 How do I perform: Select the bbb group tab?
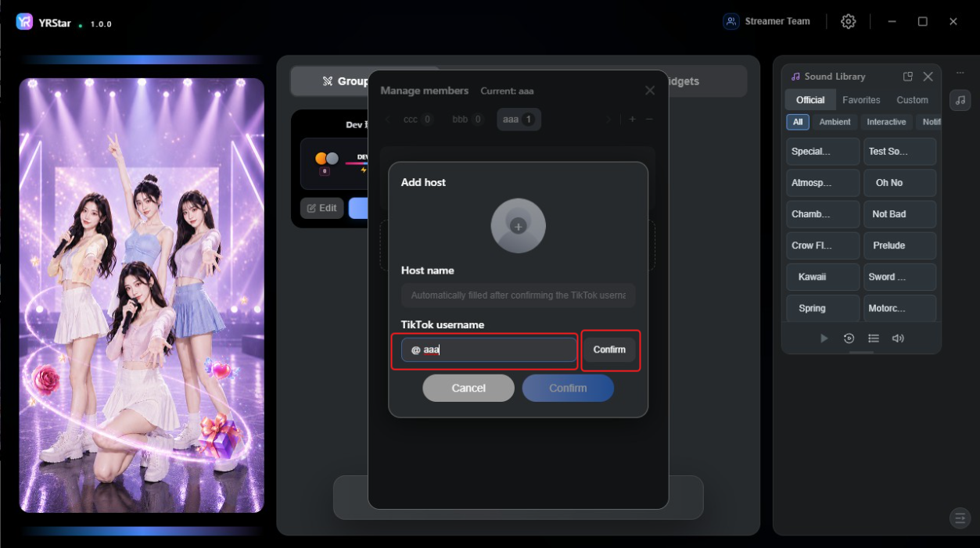click(468, 120)
